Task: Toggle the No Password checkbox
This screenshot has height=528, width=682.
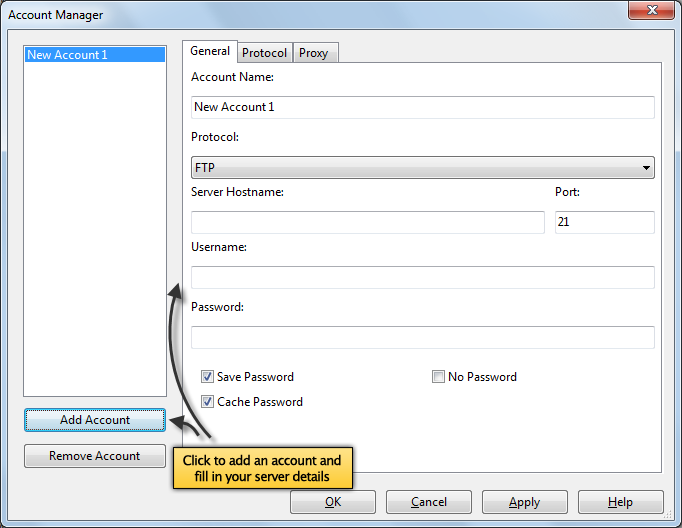Action: click(x=438, y=377)
